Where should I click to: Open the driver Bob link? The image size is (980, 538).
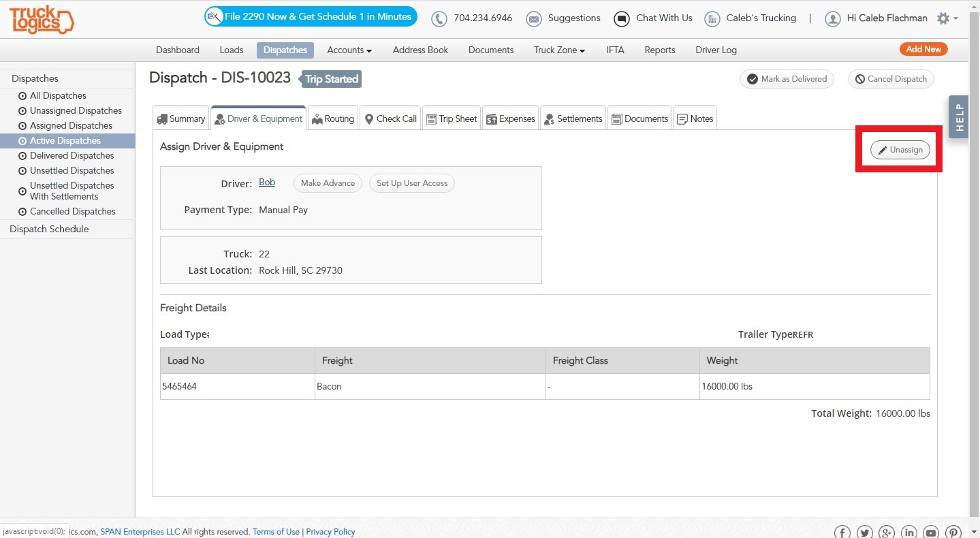[x=267, y=183]
